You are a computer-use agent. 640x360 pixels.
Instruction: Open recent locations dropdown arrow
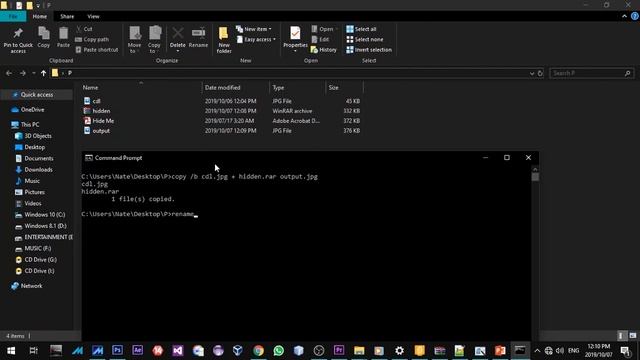33,73
